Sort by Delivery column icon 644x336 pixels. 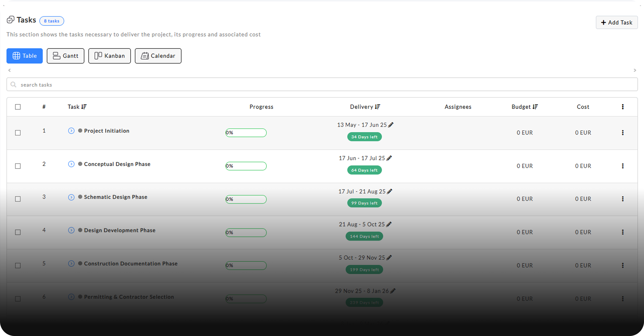click(x=378, y=107)
